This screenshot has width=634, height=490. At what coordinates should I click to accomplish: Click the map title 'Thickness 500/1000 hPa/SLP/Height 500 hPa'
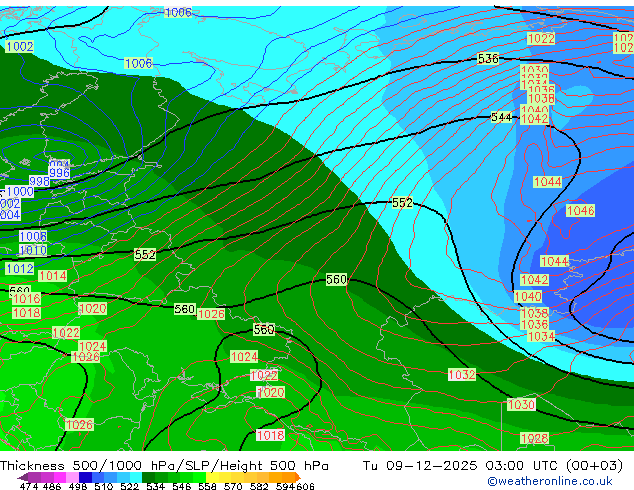(x=164, y=466)
